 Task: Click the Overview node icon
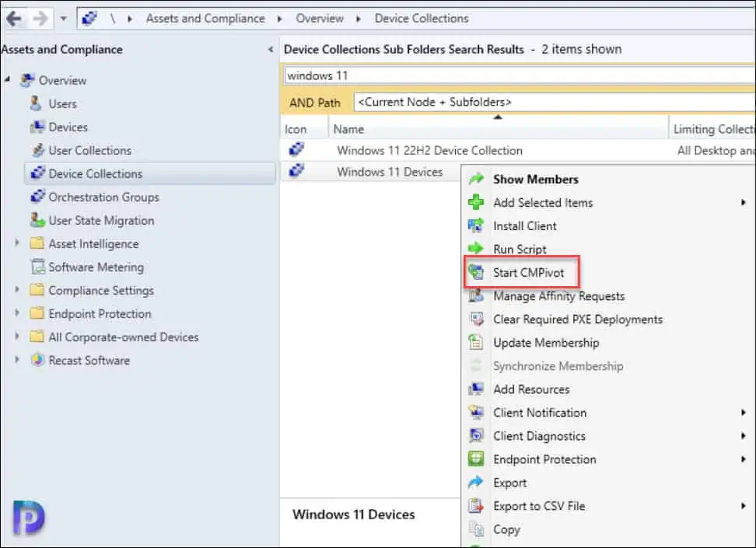point(27,80)
